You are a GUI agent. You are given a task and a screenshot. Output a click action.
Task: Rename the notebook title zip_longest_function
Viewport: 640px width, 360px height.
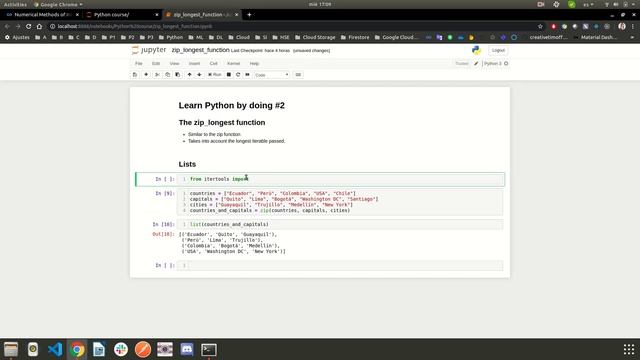[200, 50]
